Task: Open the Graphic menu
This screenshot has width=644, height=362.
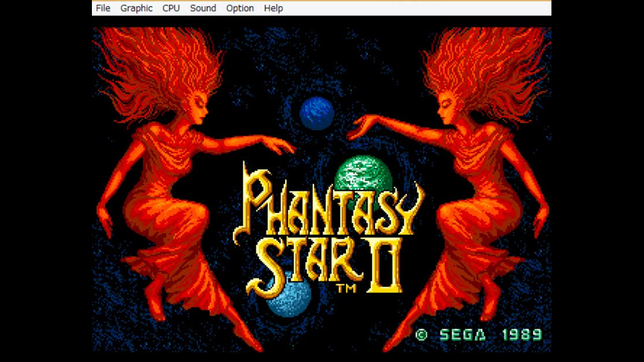Action: point(136,8)
